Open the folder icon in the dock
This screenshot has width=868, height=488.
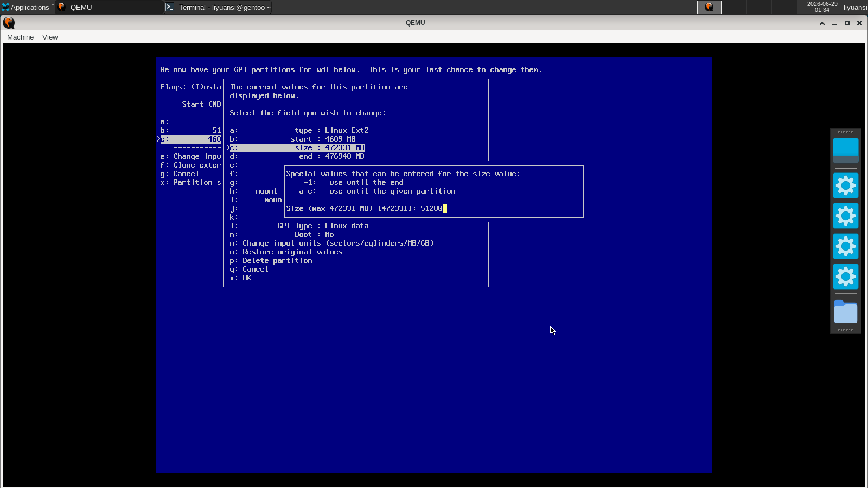[846, 311]
